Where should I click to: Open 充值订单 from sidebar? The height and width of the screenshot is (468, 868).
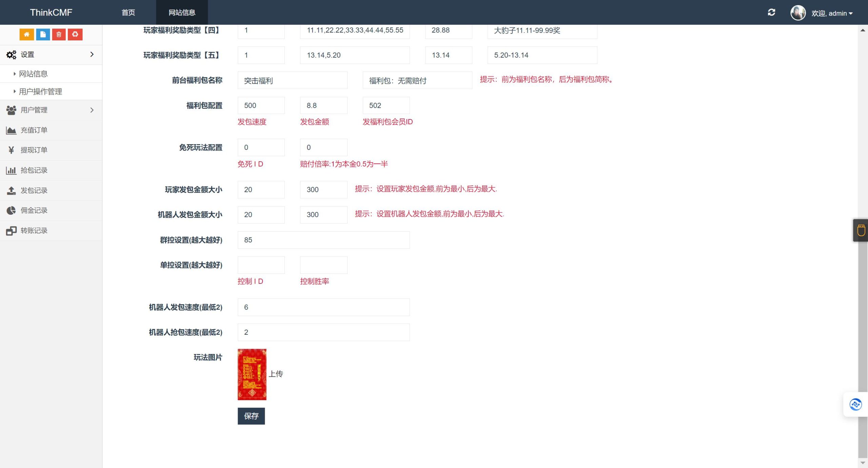34,130
